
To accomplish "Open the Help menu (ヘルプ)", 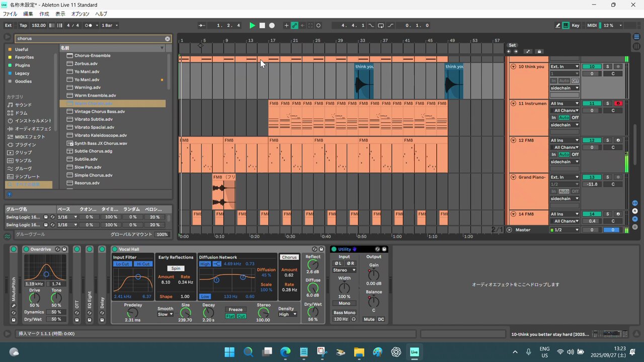I will (x=101, y=14).
